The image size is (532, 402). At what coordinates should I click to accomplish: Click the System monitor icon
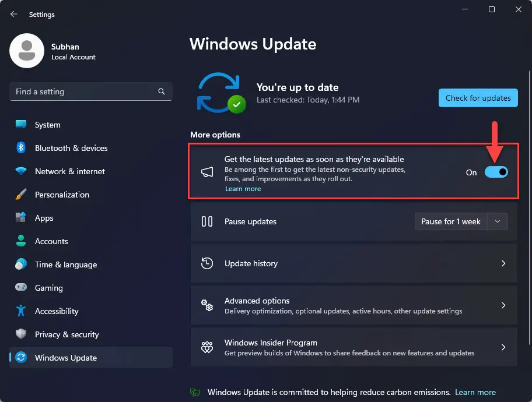[21, 125]
